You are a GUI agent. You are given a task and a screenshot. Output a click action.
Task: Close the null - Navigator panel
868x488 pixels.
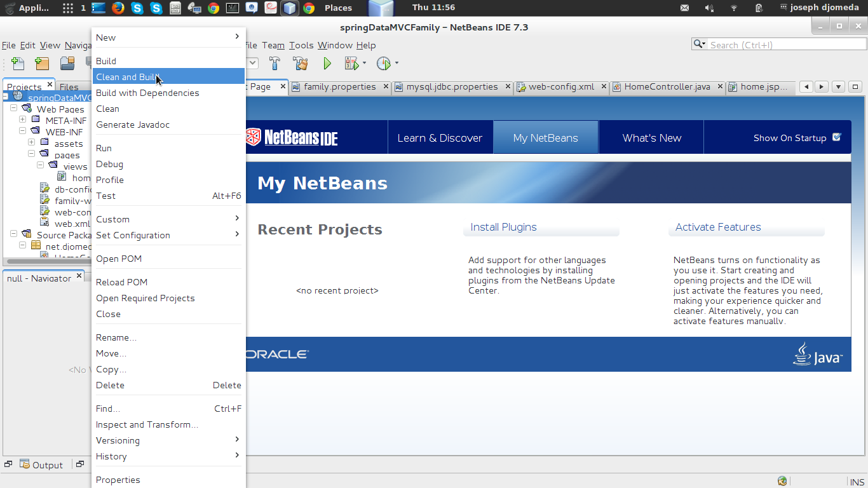(79, 276)
